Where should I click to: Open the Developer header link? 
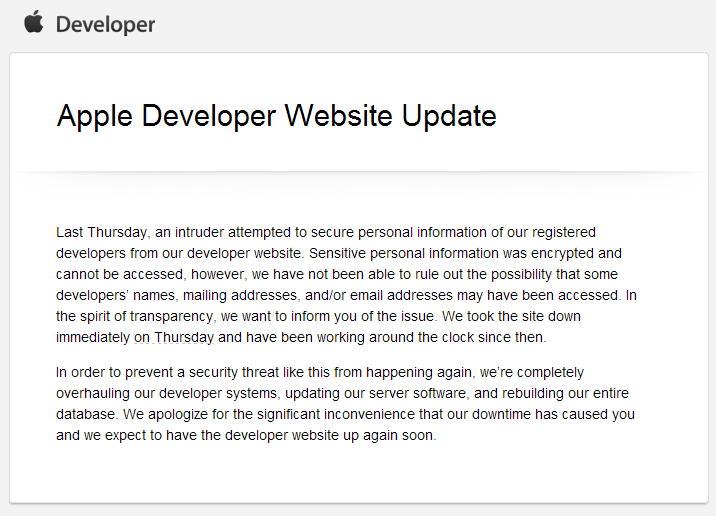click(x=105, y=25)
